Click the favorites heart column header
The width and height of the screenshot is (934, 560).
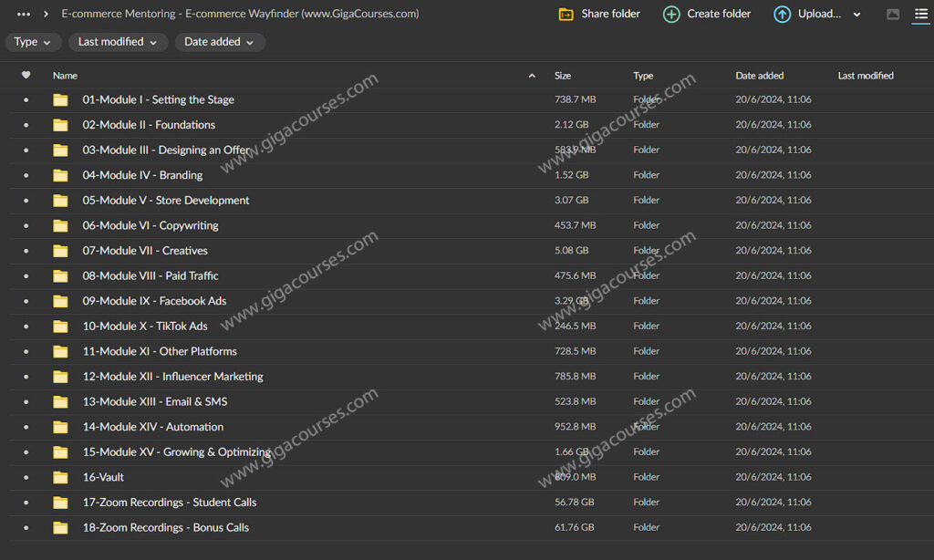(x=26, y=76)
